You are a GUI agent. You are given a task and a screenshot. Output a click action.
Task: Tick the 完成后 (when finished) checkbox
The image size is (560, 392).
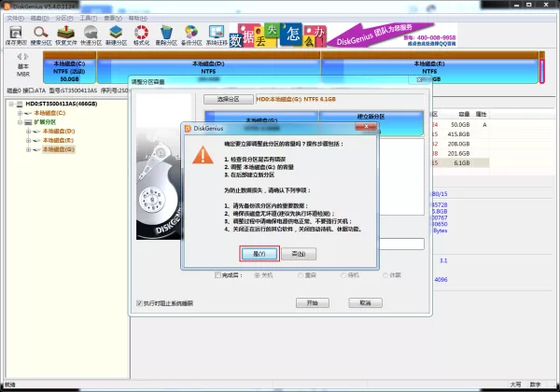(217, 275)
